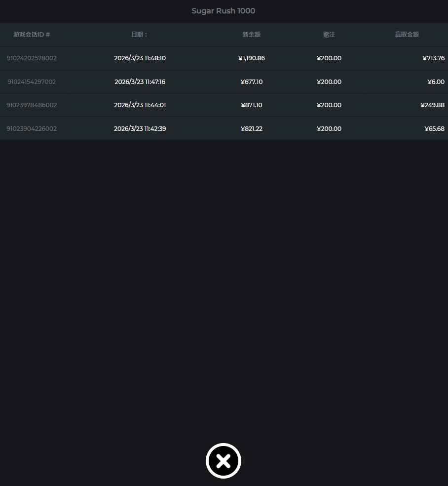Open session ID 91023904226002
Screen dimensions: 448x486
click(32, 129)
